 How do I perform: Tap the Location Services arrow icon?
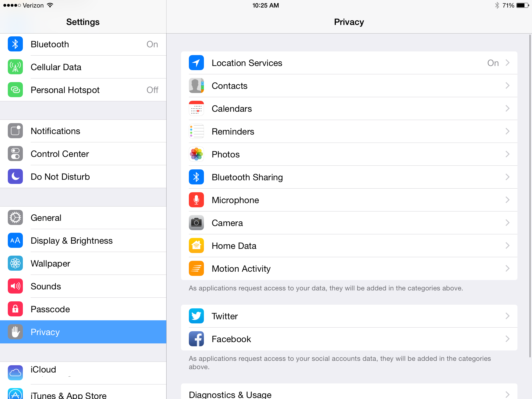click(x=196, y=63)
